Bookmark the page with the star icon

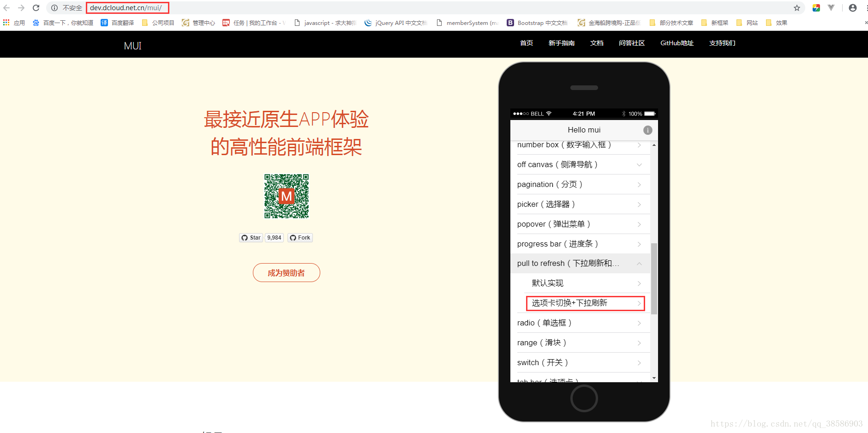tap(797, 8)
